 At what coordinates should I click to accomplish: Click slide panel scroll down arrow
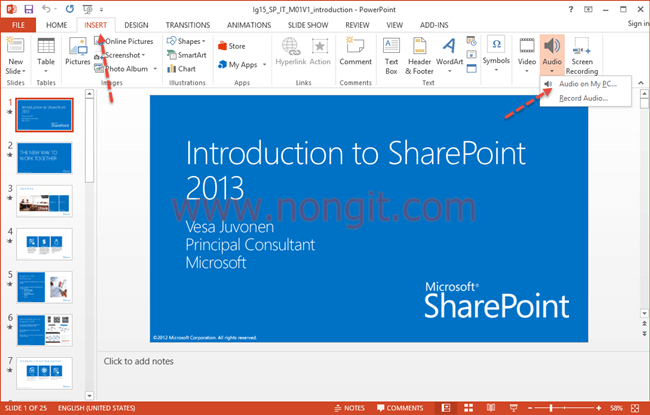coord(89,396)
